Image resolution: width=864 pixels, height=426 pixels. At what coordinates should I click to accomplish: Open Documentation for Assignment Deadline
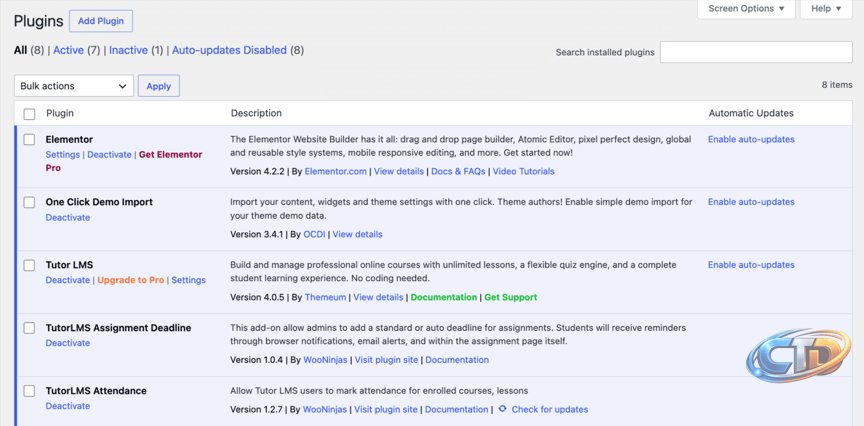[457, 360]
